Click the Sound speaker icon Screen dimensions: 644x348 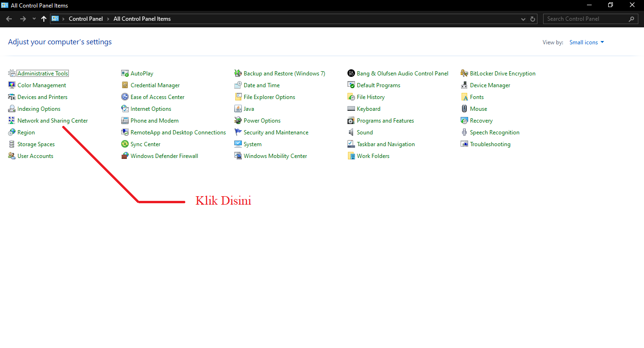351,133
